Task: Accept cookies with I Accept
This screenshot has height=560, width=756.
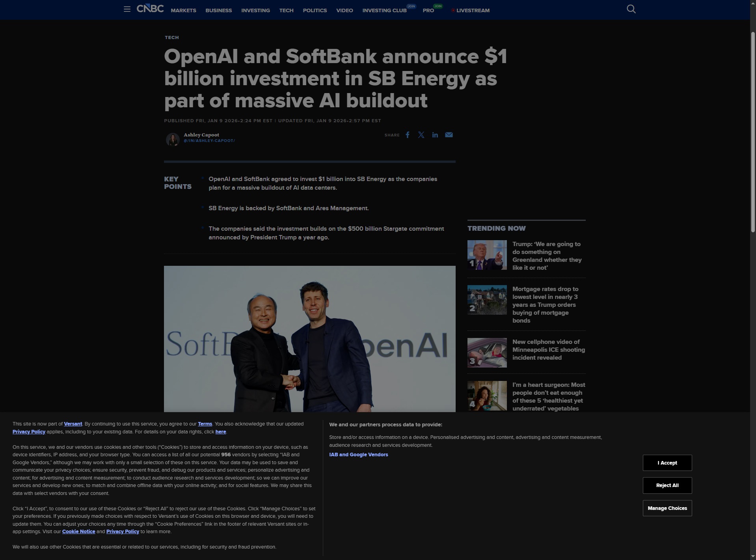Action: 667,463
